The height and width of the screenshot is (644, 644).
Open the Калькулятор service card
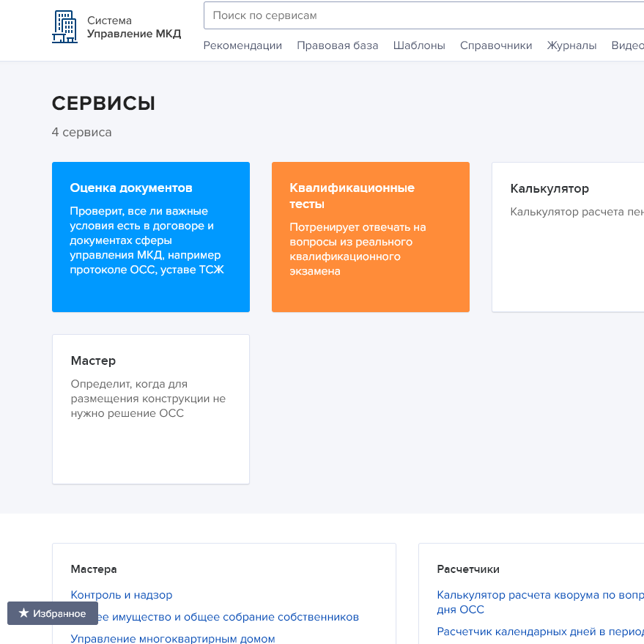coord(568,237)
